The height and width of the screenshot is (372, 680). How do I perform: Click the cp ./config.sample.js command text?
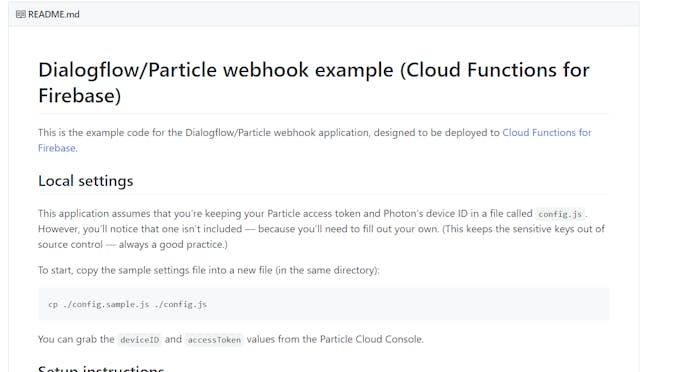[99, 304]
